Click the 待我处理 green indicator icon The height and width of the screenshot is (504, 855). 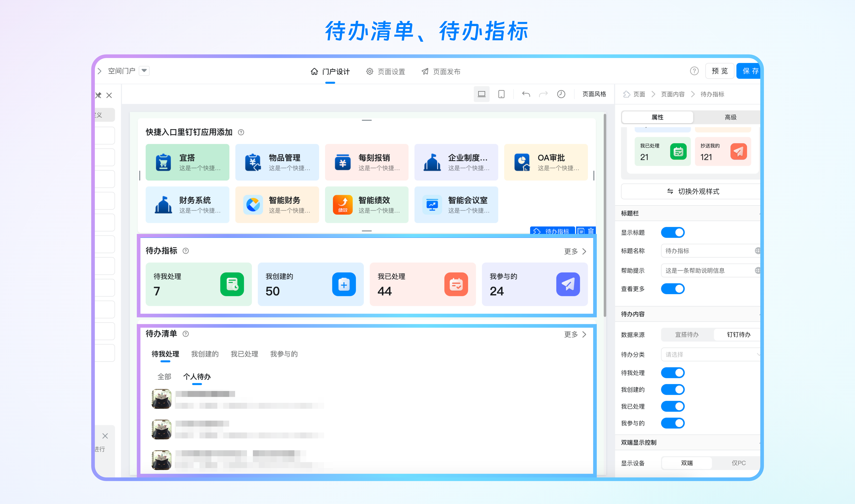[x=232, y=284]
